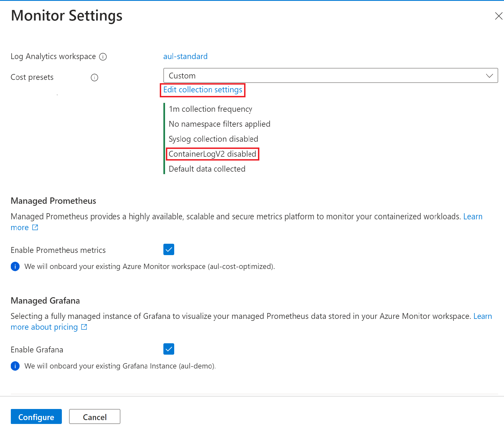Click the Configure button
Image resolution: width=504 pixels, height=432 pixels.
pos(36,417)
